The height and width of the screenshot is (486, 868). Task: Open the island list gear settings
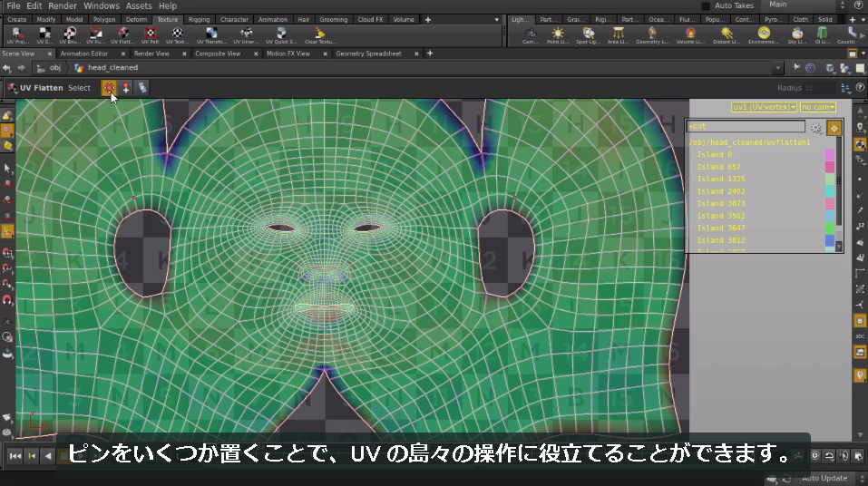pyautogui.click(x=816, y=128)
